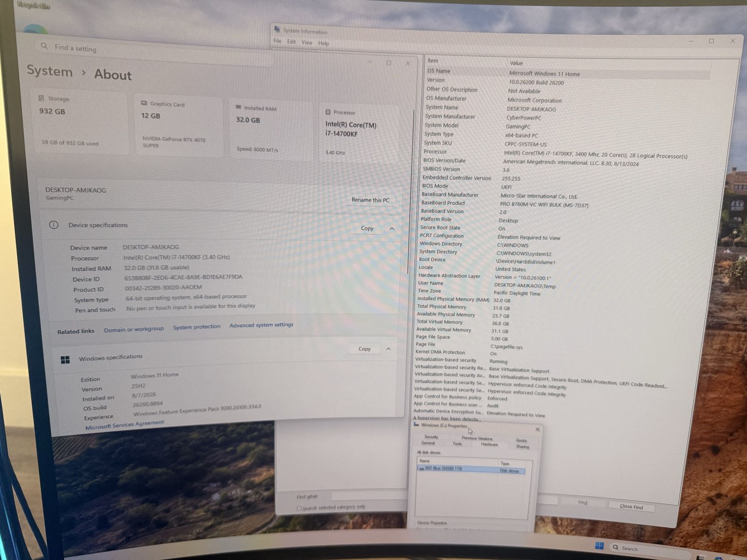Click the Windows logo beside Windows specifications

[65, 359]
